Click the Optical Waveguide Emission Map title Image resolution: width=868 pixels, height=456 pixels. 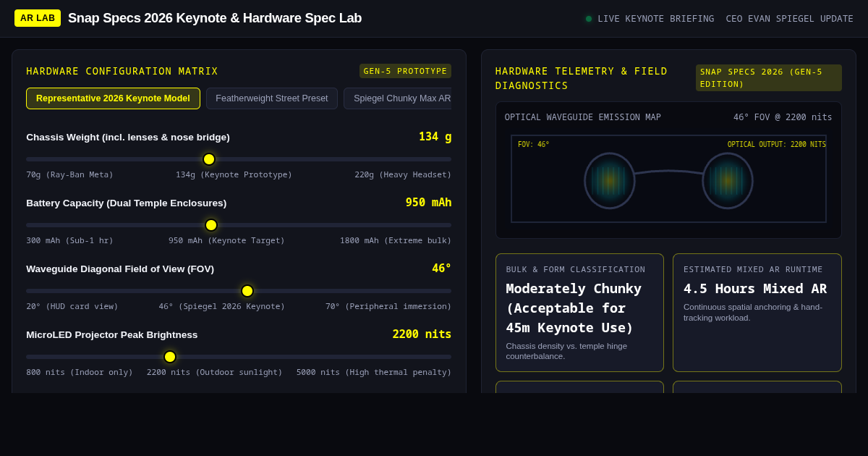point(583,117)
